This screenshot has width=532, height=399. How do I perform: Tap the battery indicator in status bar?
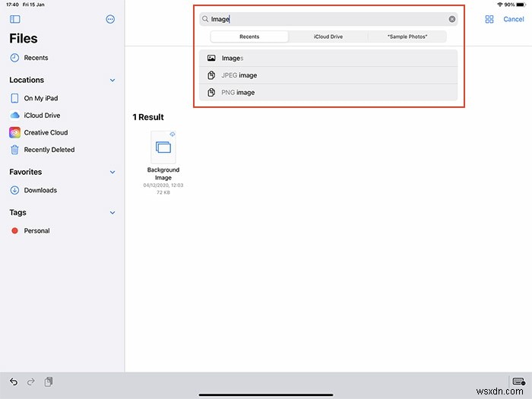point(521,5)
